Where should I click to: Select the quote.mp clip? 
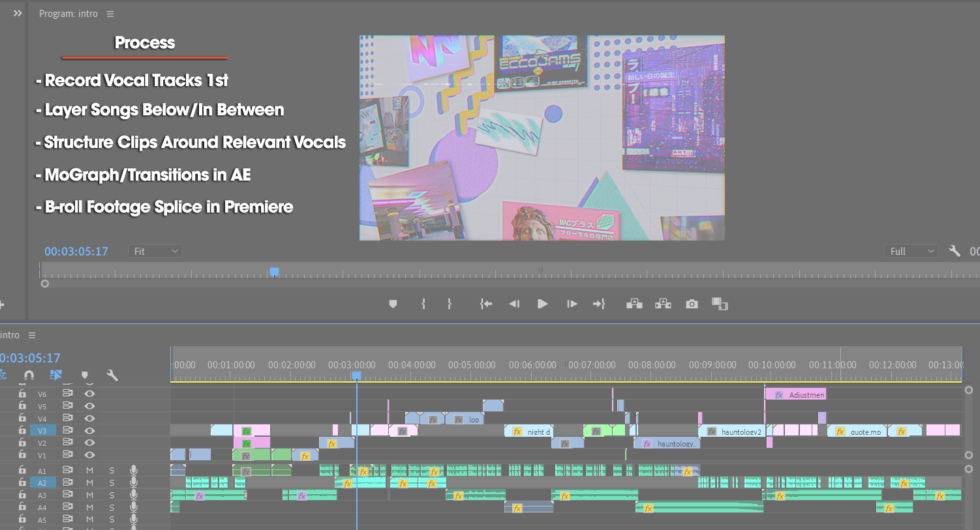point(857,431)
